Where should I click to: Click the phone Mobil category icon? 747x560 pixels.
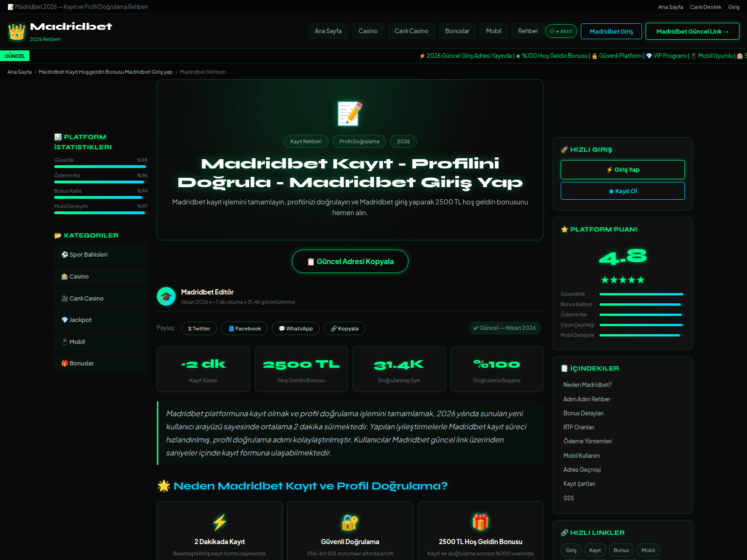point(65,342)
